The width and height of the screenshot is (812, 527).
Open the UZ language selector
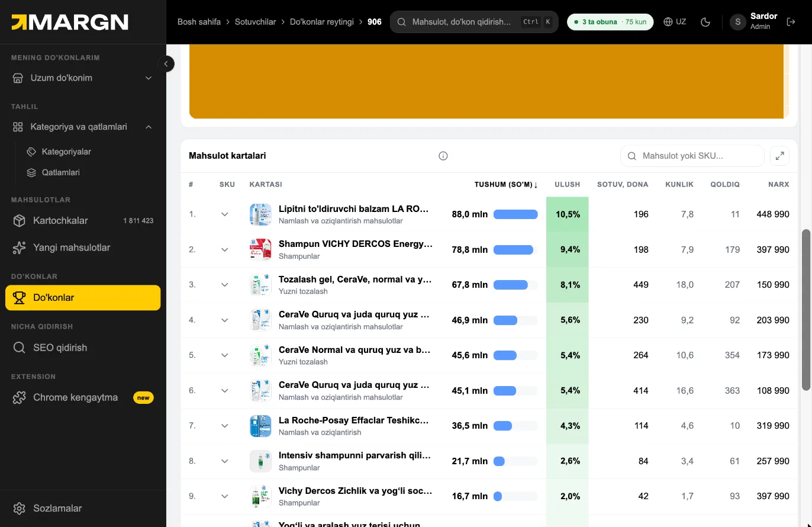675,22
